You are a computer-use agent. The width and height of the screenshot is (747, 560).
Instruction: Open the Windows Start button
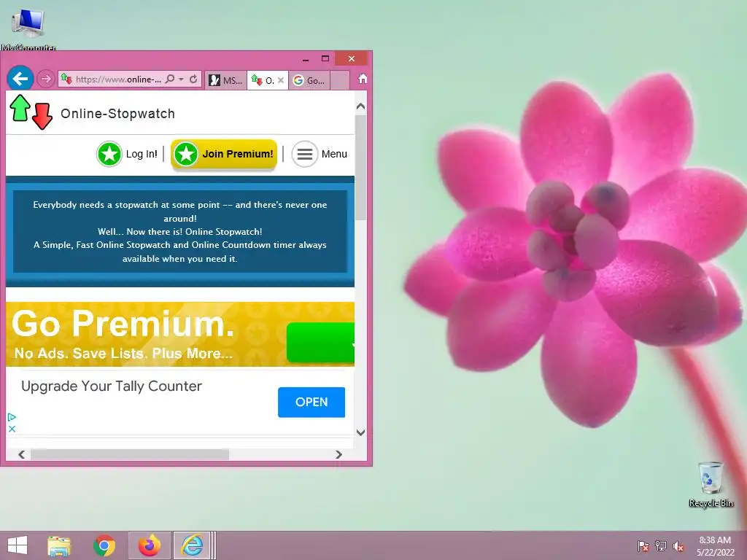click(x=18, y=545)
